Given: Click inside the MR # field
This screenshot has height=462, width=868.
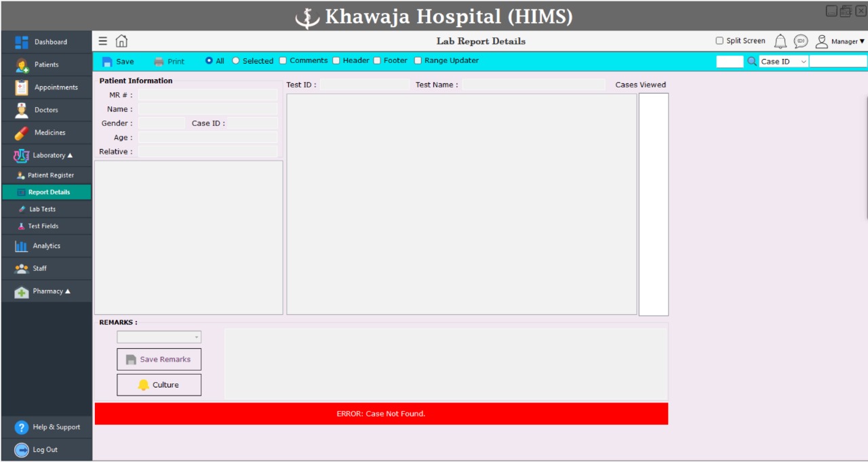Looking at the screenshot, I should (208, 95).
